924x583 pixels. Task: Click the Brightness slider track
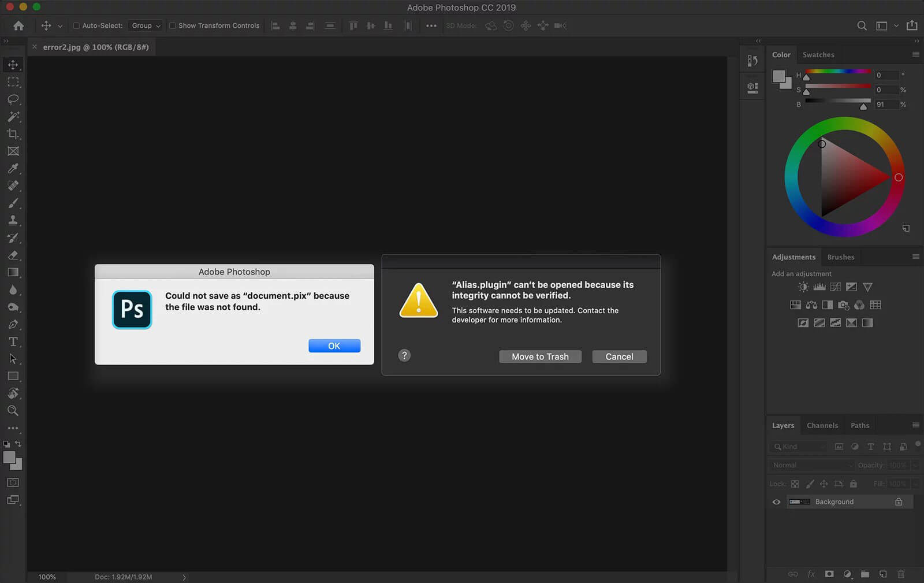(x=838, y=101)
